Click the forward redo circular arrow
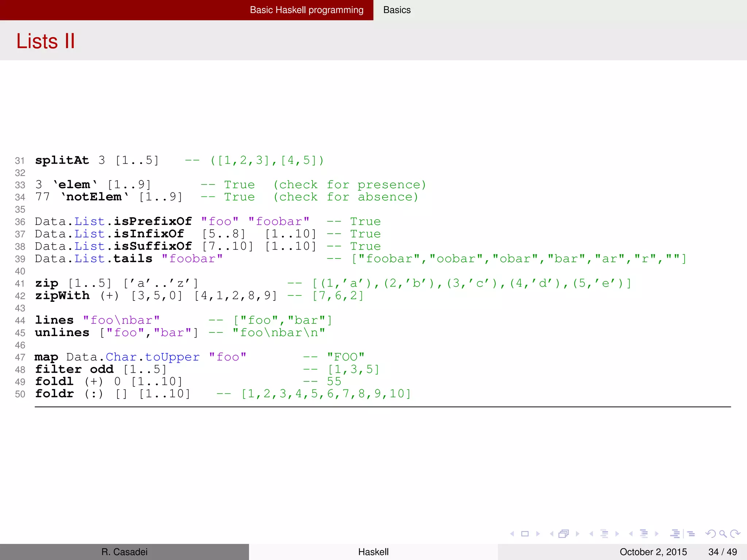Image resolution: width=747 pixels, height=560 pixels. (x=735, y=534)
